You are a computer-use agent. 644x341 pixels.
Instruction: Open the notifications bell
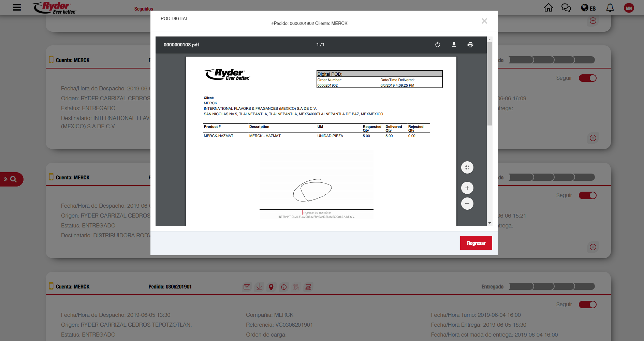pos(610,8)
